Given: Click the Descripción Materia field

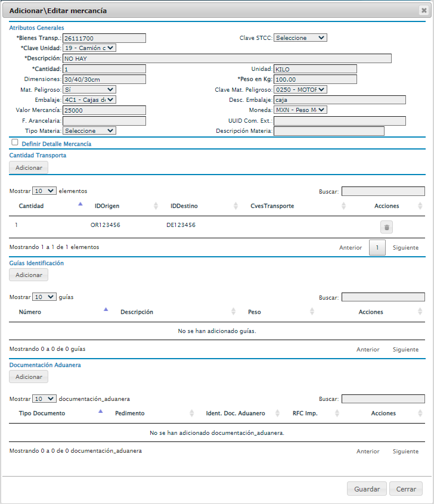Looking at the screenshot, I should 329,131.
